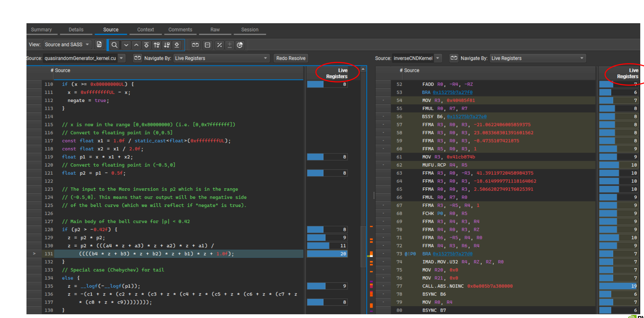Open the Context tab
Screen dimensions: 644x318
(145, 30)
